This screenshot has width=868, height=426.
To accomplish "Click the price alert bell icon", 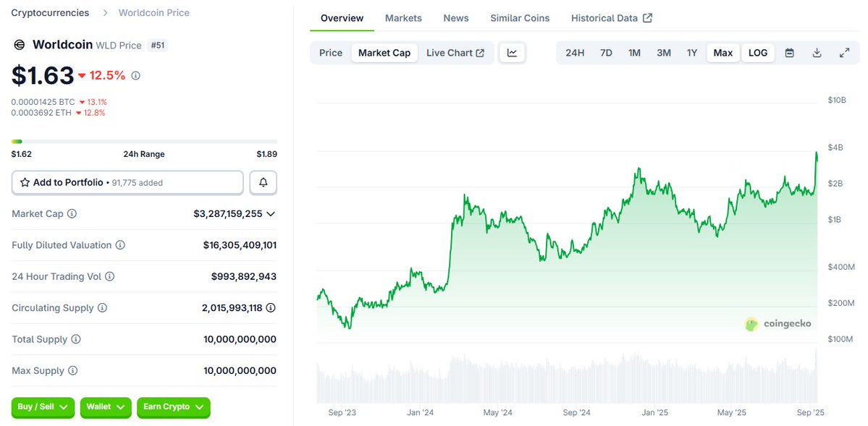I will pos(263,182).
